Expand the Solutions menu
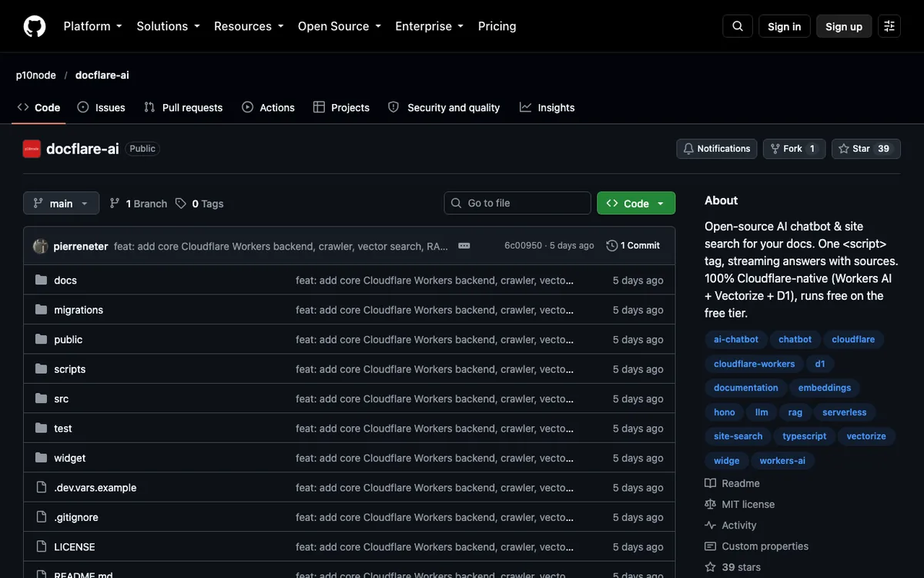This screenshot has width=924, height=578. tap(168, 26)
